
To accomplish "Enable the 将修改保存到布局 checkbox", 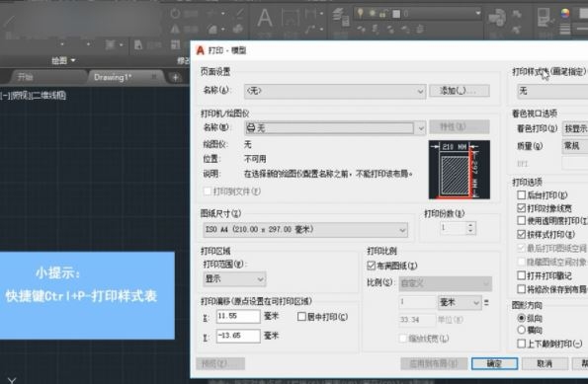I will [x=521, y=289].
